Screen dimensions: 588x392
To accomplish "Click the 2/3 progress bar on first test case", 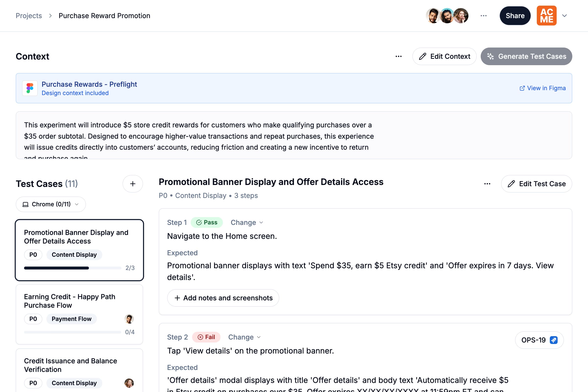I will coord(73,268).
